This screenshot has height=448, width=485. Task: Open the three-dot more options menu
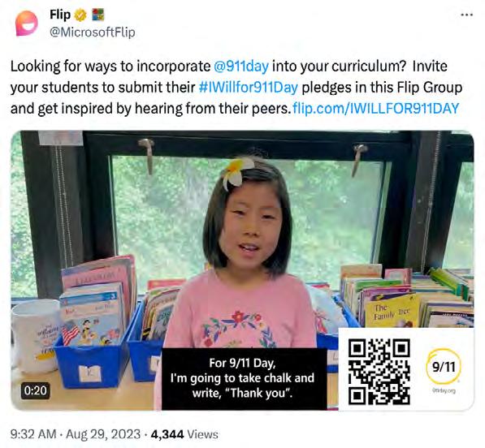coord(466,15)
